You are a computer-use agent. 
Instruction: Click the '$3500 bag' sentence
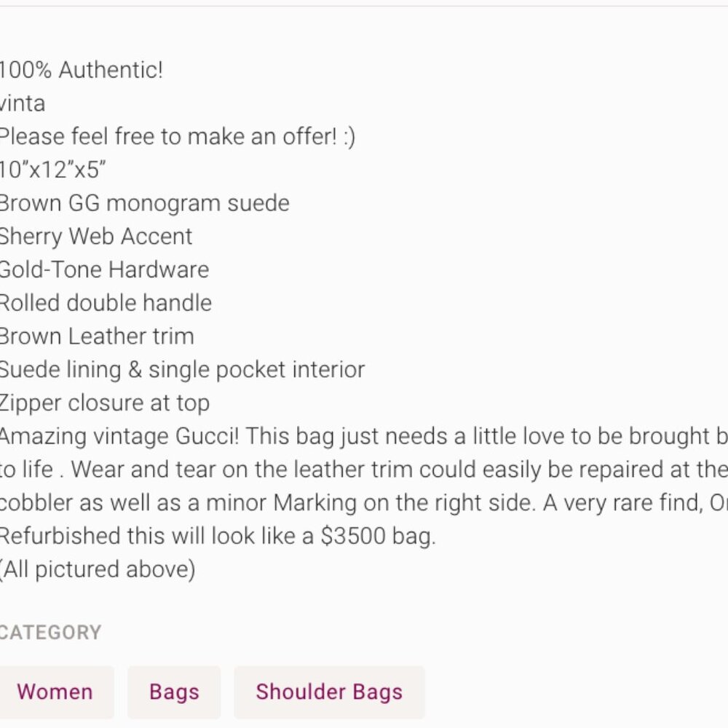click(218, 537)
